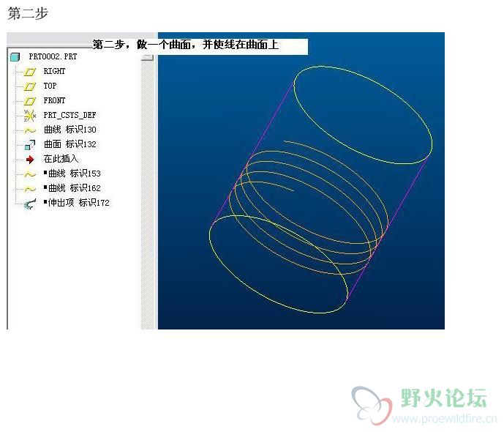Select the TOP datum plane icon

30,86
